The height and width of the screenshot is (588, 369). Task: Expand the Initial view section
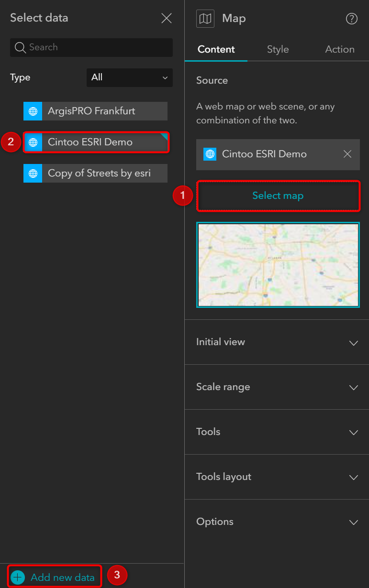point(277,342)
